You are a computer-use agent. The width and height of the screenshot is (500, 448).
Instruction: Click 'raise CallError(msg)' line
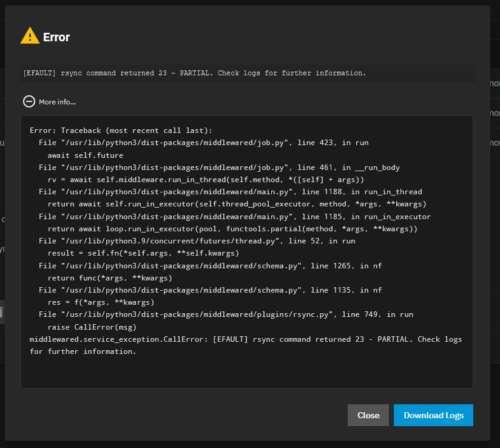coord(92,327)
